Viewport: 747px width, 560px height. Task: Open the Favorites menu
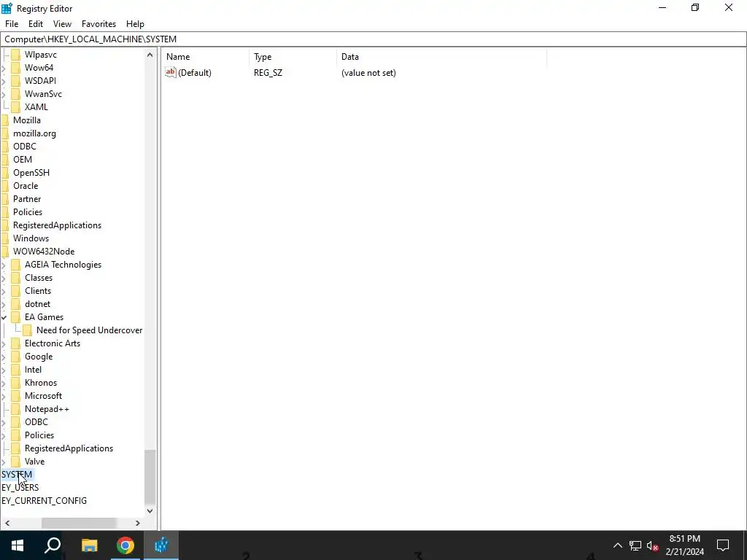tap(98, 24)
